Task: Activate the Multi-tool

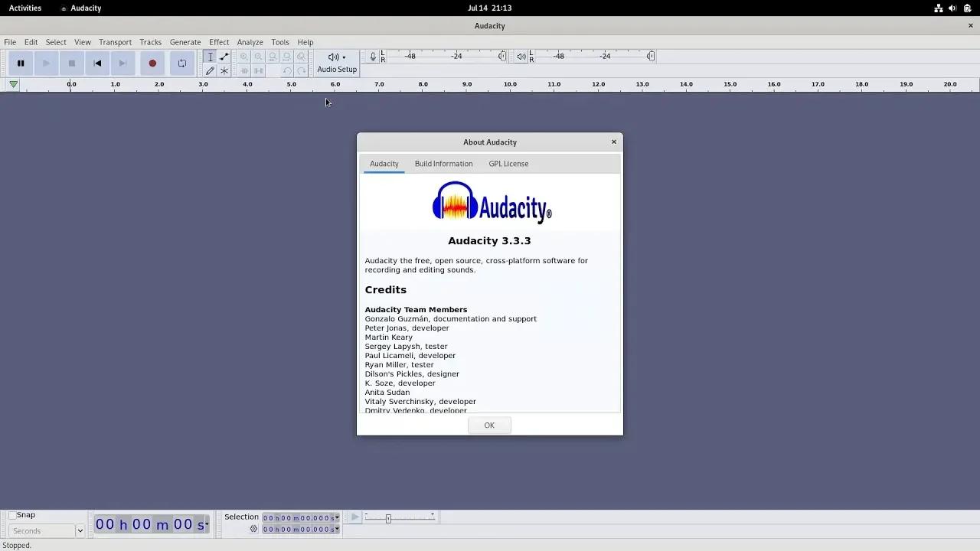Action: click(x=224, y=70)
